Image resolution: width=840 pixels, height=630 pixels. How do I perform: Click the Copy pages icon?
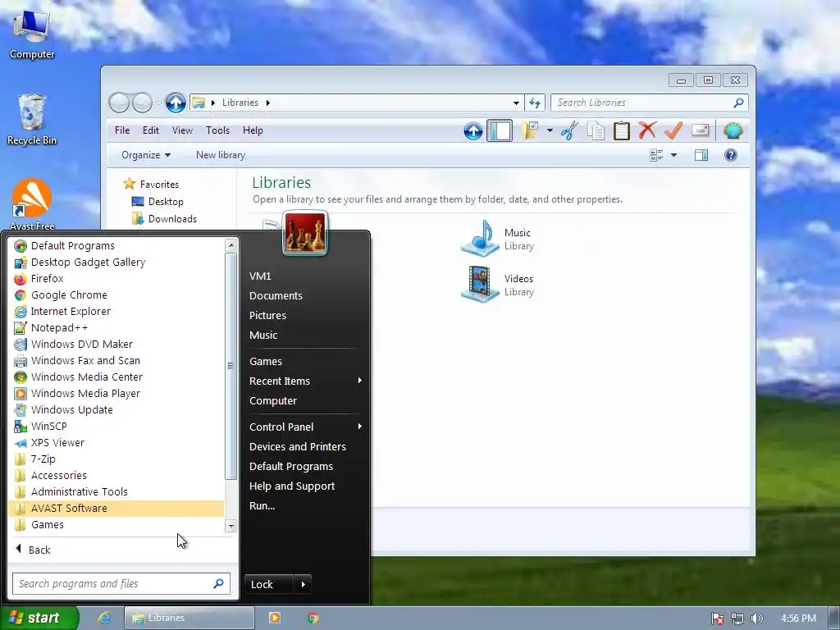[x=596, y=130]
